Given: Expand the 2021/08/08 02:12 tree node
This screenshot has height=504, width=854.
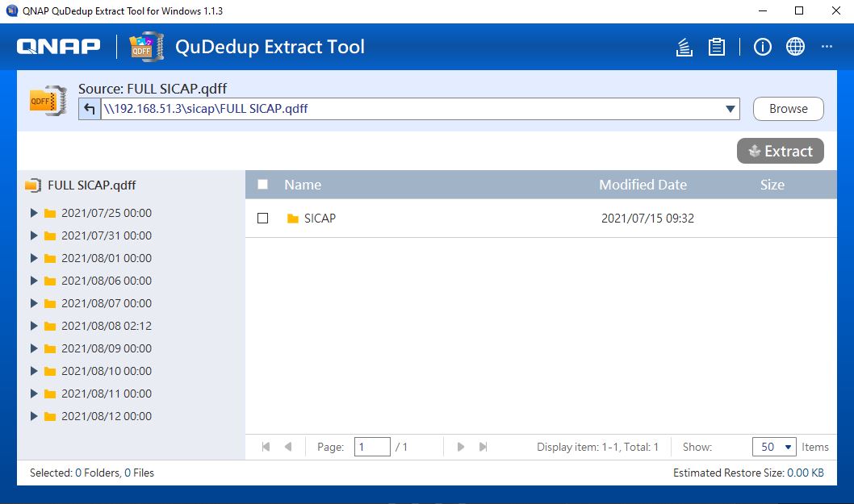Looking at the screenshot, I should [x=34, y=327].
